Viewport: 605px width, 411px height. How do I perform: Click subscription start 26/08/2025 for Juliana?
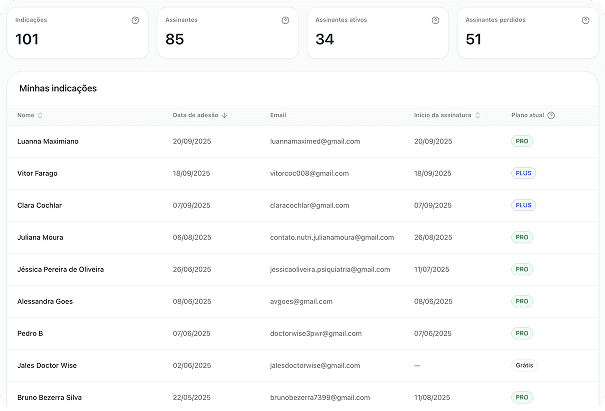pyautogui.click(x=433, y=238)
